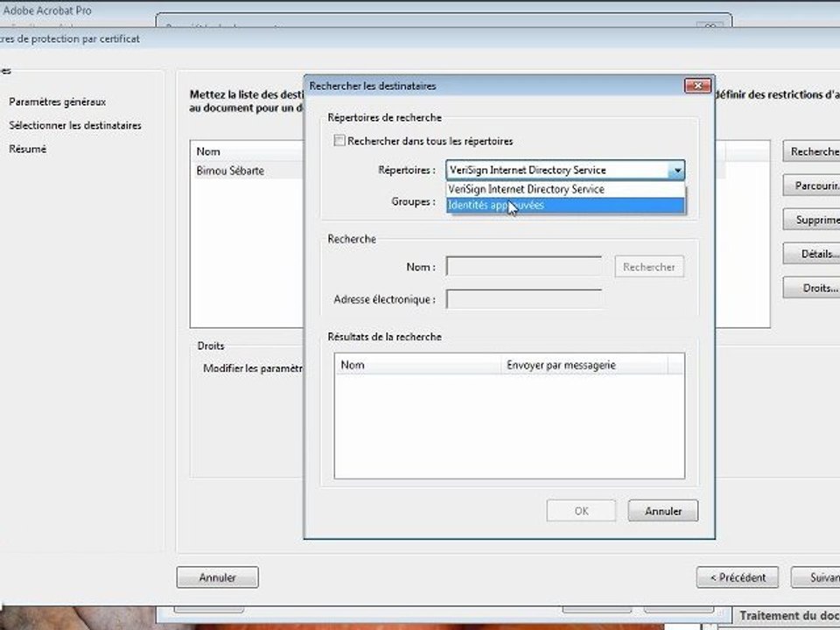Enable 'Rechercher dans tous les répertoires' checkbox

point(339,141)
